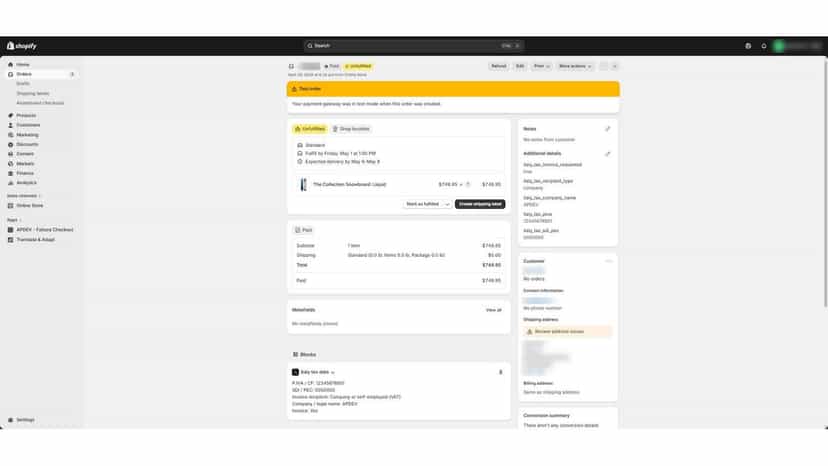The width and height of the screenshot is (828, 466).
Task: Expand the Sales channels section
Action: tap(24, 196)
